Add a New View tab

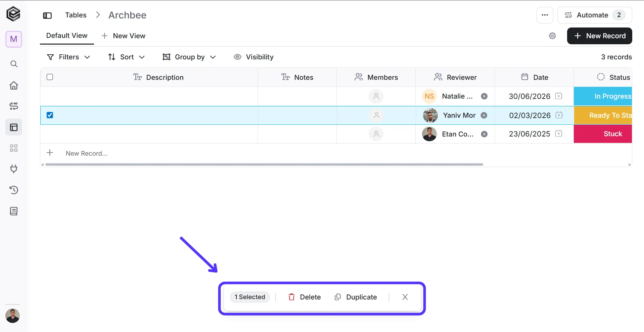pyautogui.click(x=123, y=36)
